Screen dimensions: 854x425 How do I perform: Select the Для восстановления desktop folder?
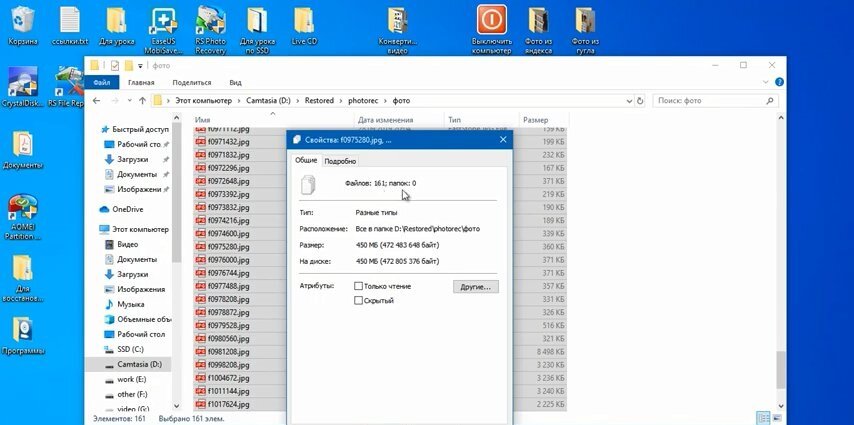click(23, 278)
